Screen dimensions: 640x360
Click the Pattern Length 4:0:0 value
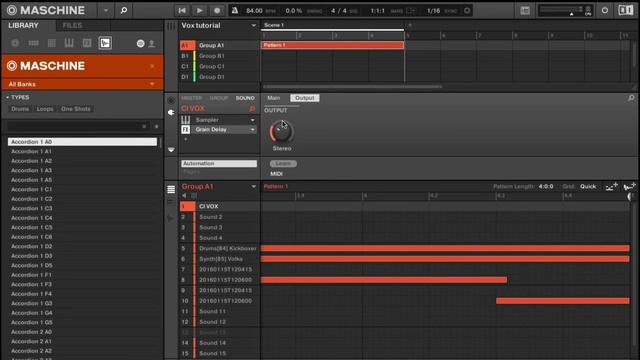coord(546,187)
